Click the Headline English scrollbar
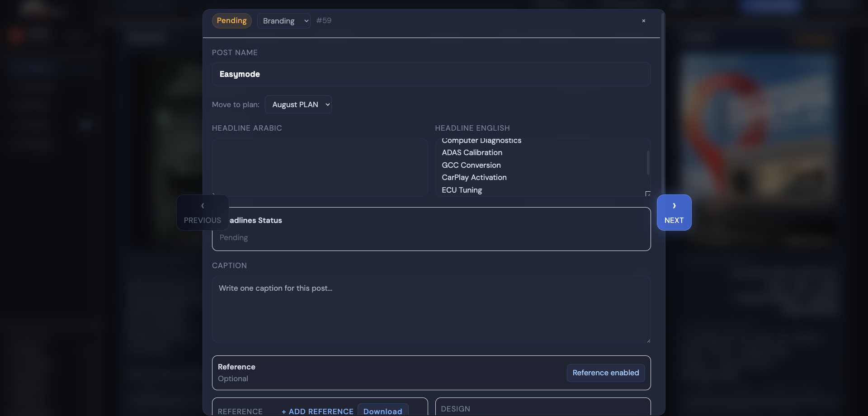The width and height of the screenshot is (868, 416). pos(648,163)
